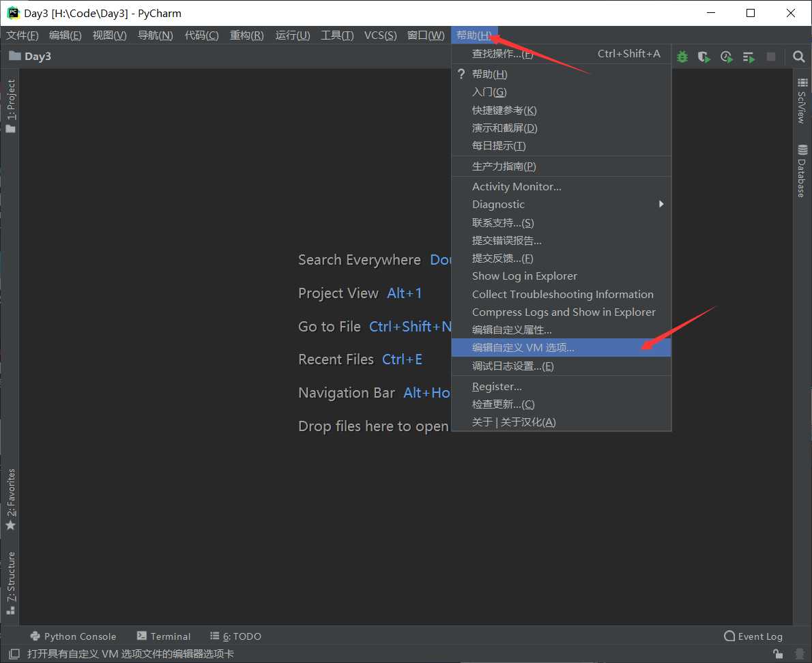This screenshot has width=812, height=663.
Task: Select 关于 | 关于汉化(A) entry
Action: click(562, 422)
